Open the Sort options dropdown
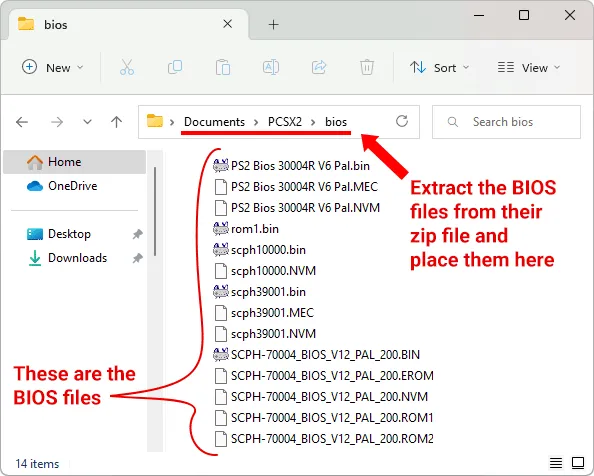Viewport: 594px width, 476px height. (440, 67)
